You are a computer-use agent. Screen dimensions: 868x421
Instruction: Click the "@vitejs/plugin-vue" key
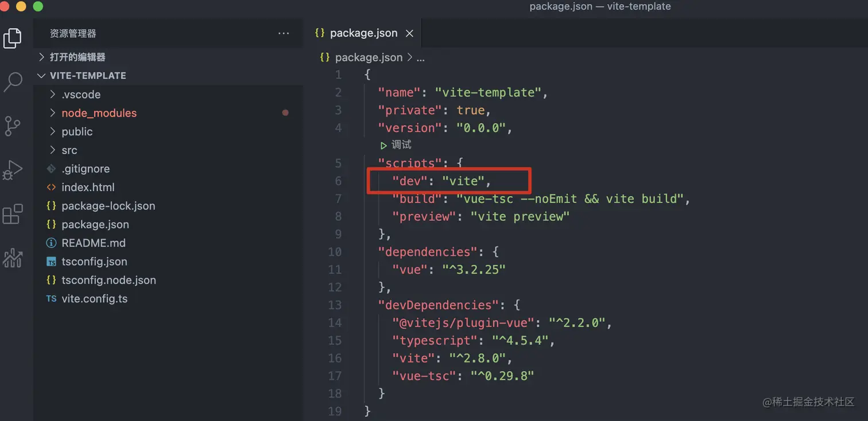(463, 323)
